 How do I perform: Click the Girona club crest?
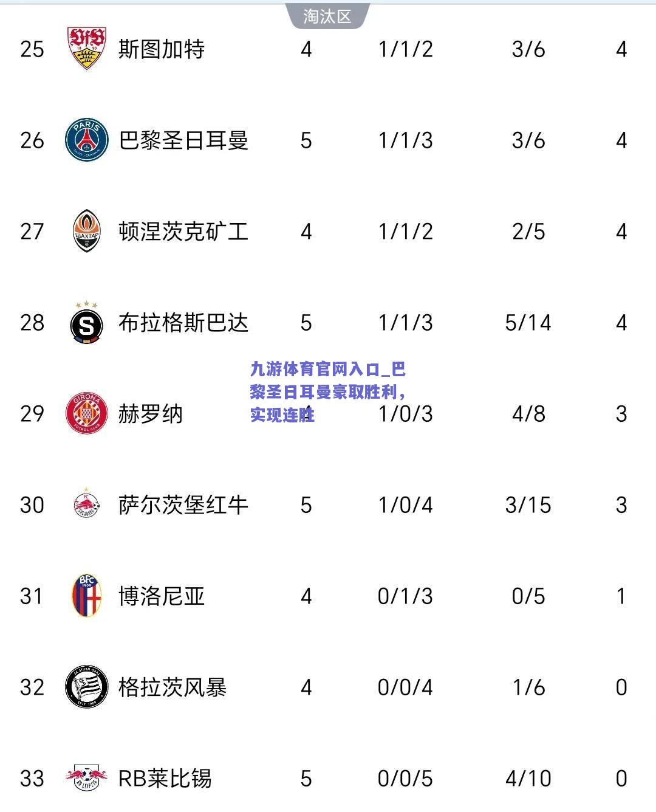point(87,413)
